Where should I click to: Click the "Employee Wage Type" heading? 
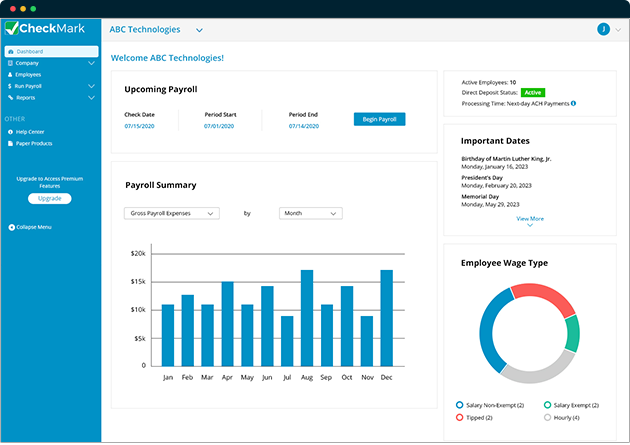pyautogui.click(x=504, y=263)
